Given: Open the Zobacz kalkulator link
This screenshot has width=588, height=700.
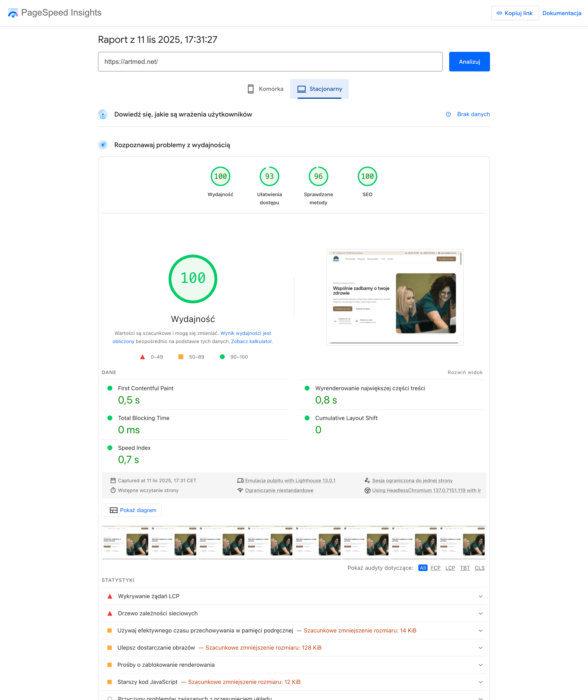Looking at the screenshot, I should pos(252,341).
